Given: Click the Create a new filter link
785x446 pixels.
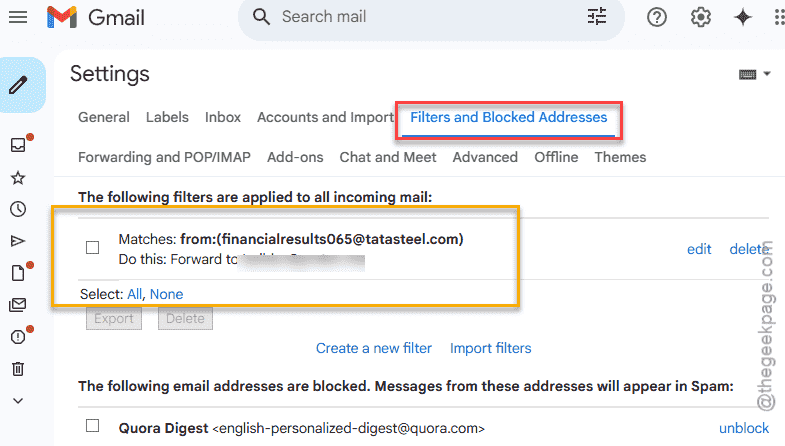Looking at the screenshot, I should pyautogui.click(x=373, y=348).
